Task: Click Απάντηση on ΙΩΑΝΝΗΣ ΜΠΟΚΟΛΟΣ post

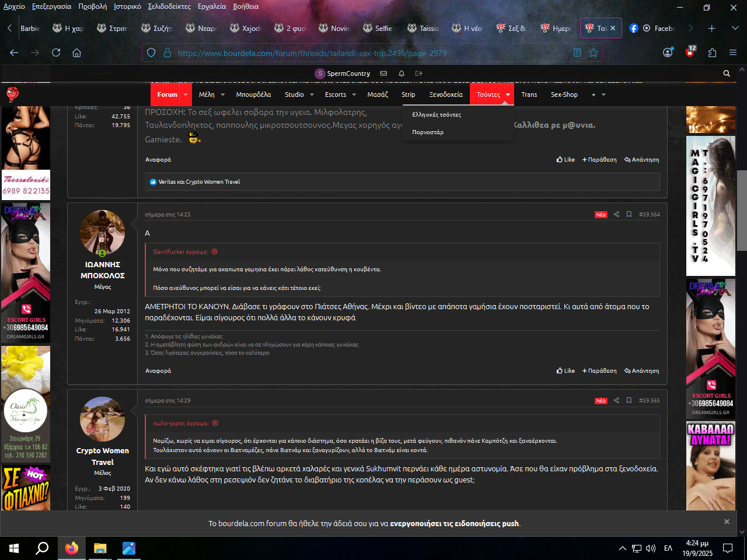Action: 641,371
